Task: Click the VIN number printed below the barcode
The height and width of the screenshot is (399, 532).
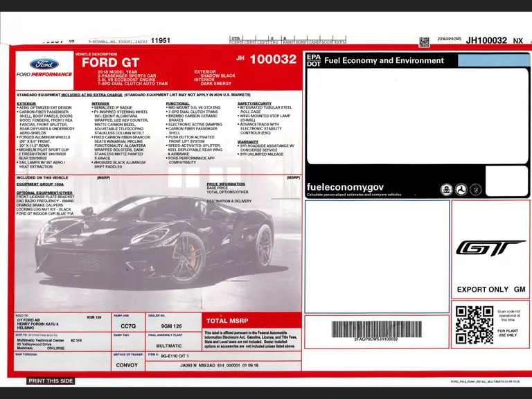Action: 376,339
